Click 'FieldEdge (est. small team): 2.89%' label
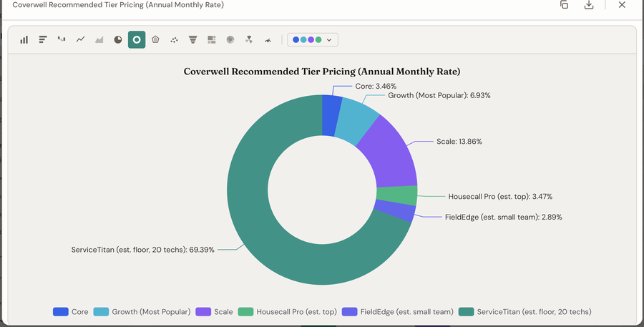The height and width of the screenshot is (327, 644). click(504, 217)
